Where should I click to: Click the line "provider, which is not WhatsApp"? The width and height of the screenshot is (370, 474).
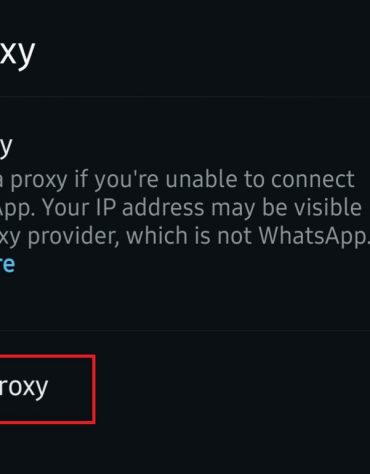click(197, 236)
